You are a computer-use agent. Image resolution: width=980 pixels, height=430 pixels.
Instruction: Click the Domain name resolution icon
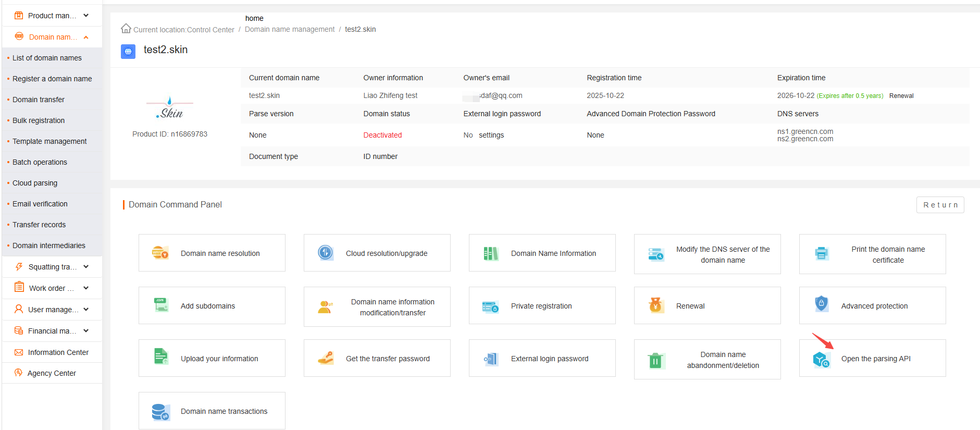click(160, 253)
